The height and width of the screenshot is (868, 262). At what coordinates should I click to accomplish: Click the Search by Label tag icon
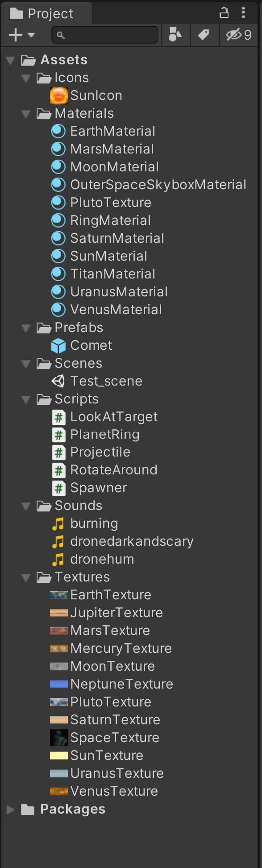[x=204, y=35]
